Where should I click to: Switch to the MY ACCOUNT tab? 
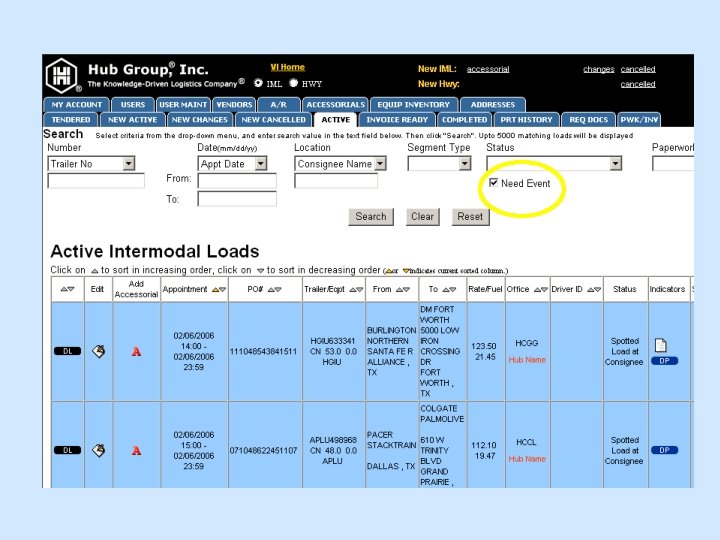(x=77, y=105)
